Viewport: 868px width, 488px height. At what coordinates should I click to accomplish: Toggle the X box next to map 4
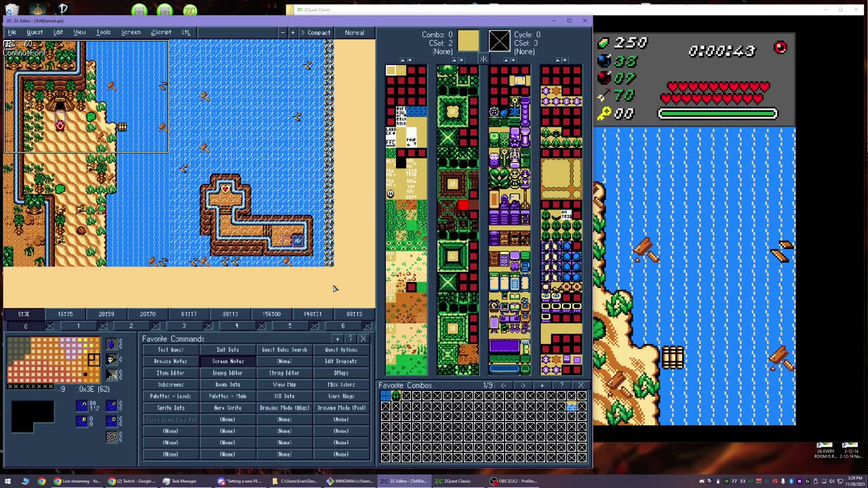[x=261, y=326]
